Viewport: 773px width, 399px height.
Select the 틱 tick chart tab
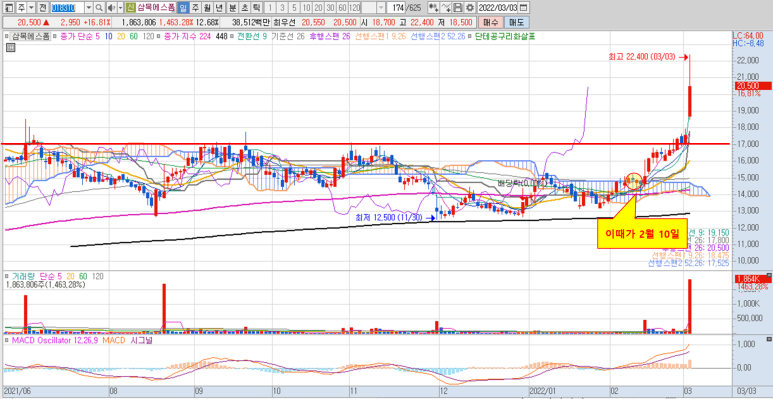tap(256, 8)
